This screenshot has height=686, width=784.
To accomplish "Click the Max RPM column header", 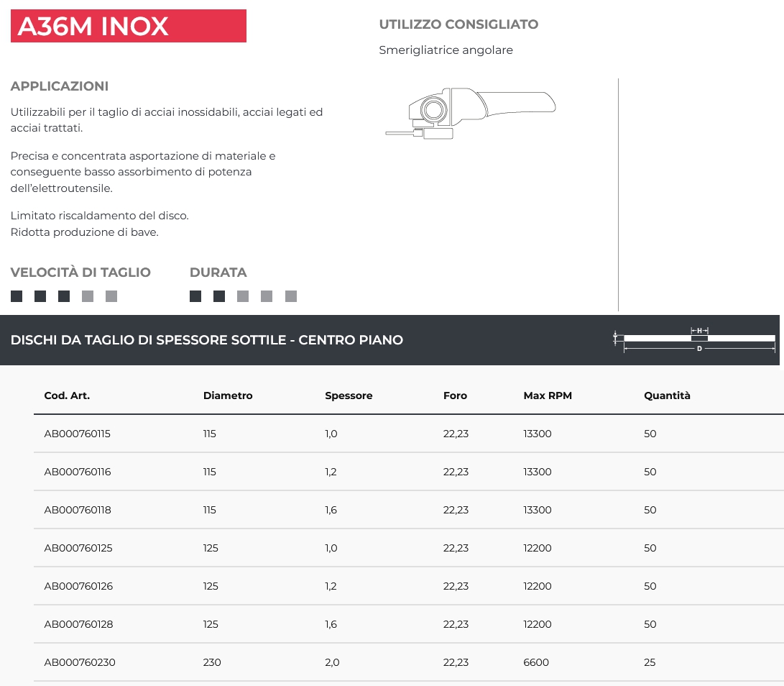I will (548, 395).
